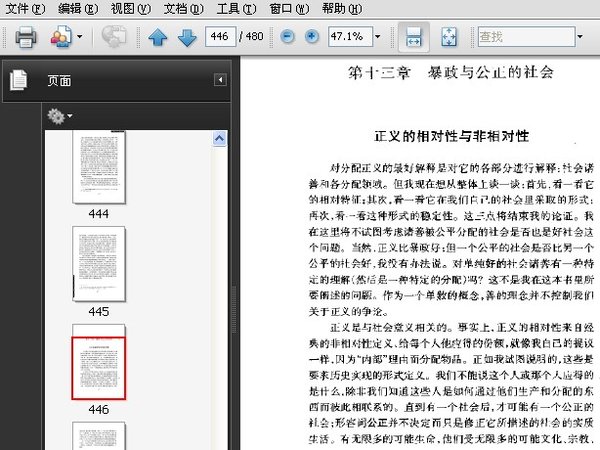600x450 pixels.
Task: Select page 445 thumbnail
Action: coord(98,263)
